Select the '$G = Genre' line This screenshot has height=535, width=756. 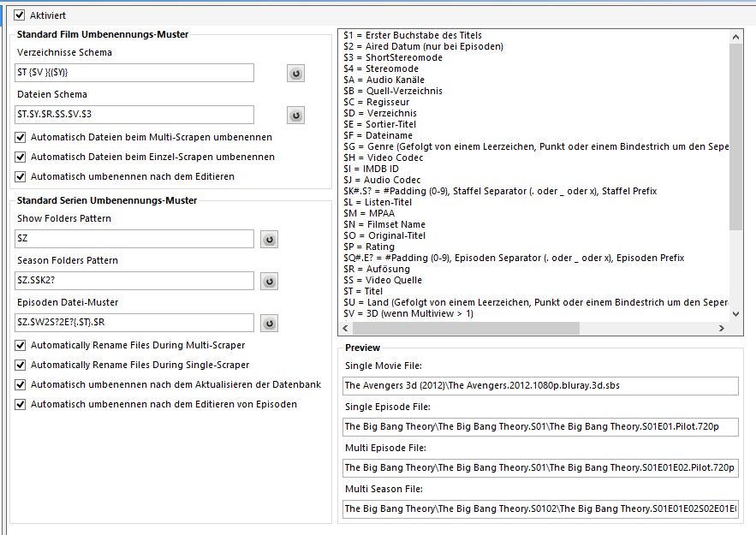pos(536,146)
